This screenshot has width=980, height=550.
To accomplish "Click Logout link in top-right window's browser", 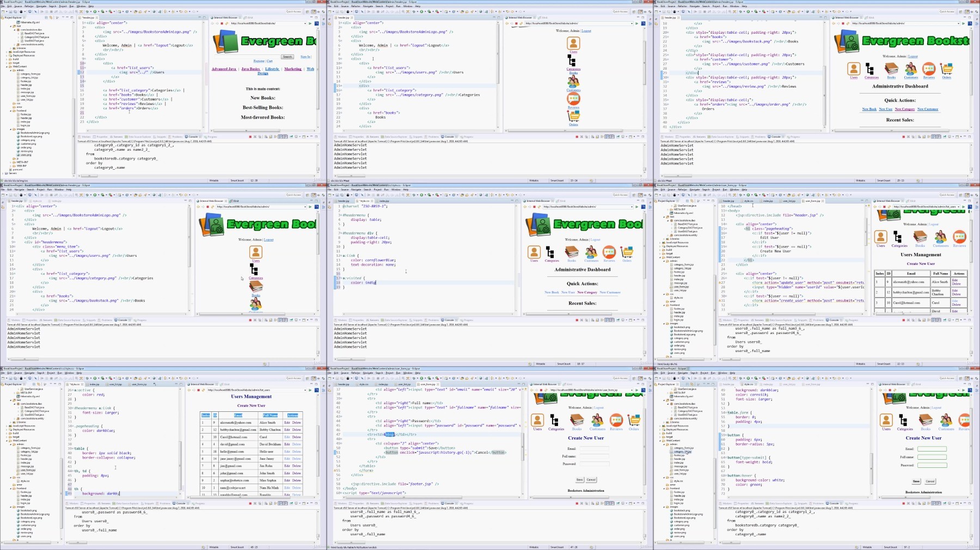I will point(913,56).
